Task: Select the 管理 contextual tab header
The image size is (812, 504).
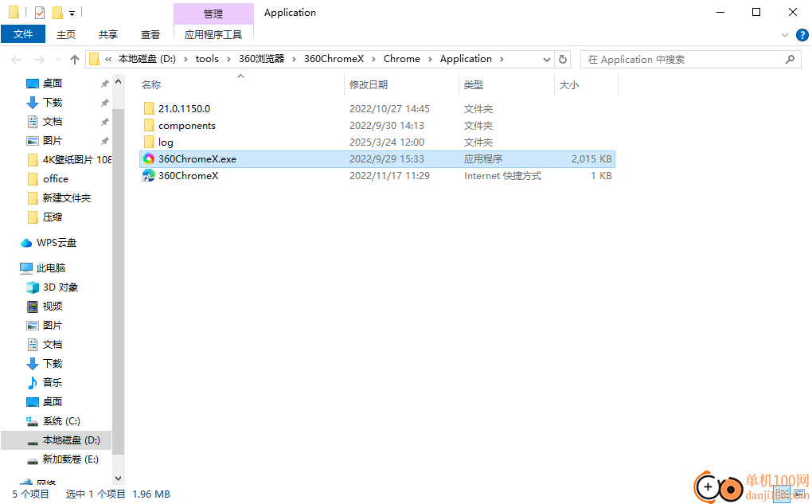Action: tap(213, 14)
